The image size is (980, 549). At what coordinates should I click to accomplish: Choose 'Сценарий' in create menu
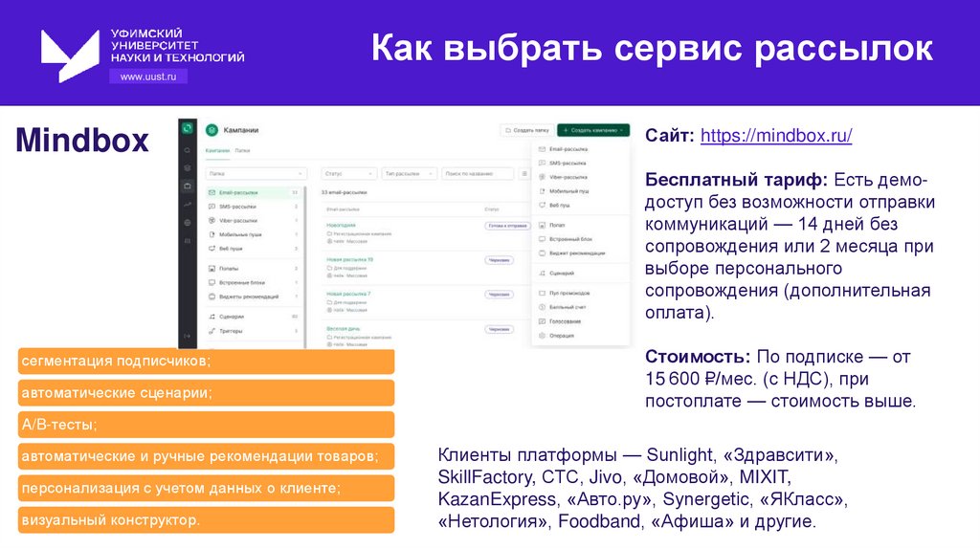pos(580,273)
